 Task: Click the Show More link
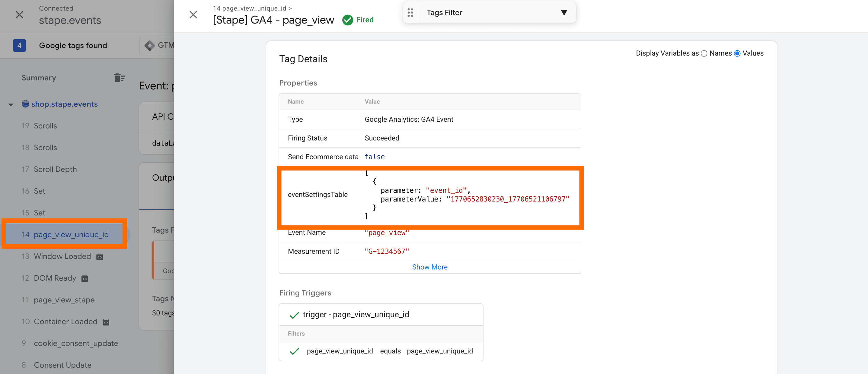click(x=429, y=267)
